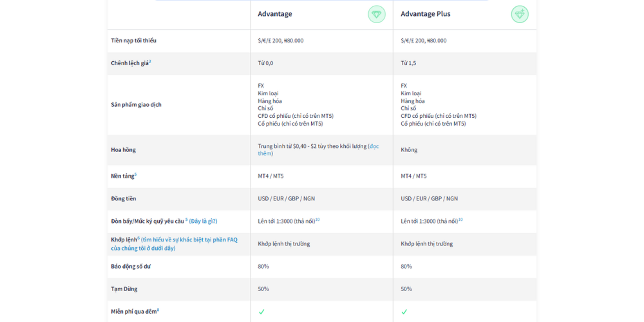Click the "Đây là gì?" leverage link
The height and width of the screenshot is (322, 644).
[203, 221]
